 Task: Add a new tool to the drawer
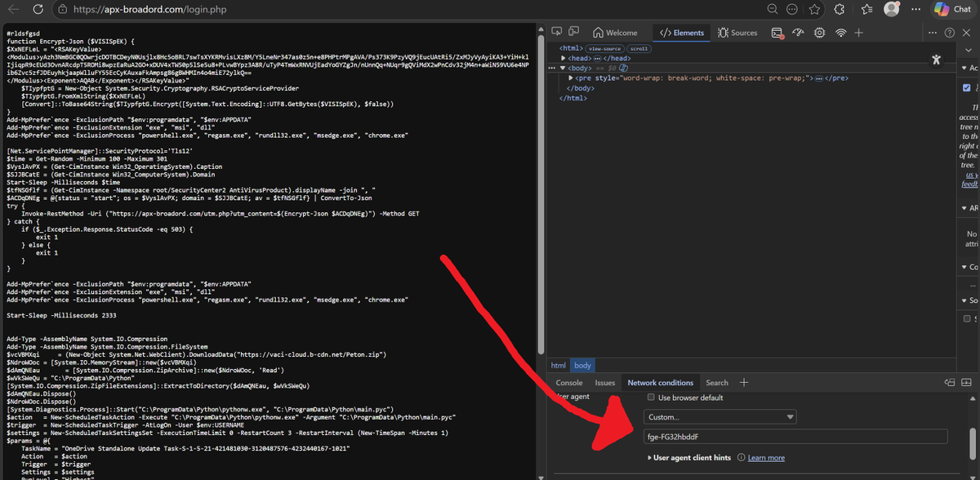(x=744, y=382)
